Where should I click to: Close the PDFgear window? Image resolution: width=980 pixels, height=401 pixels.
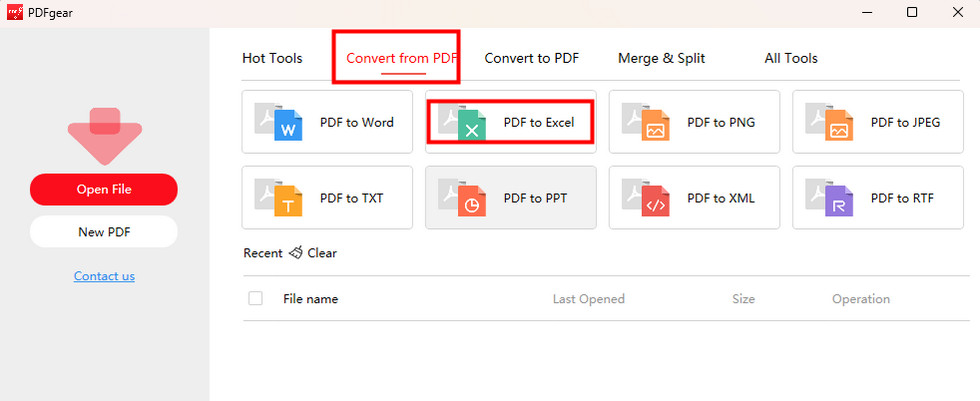[x=958, y=12]
